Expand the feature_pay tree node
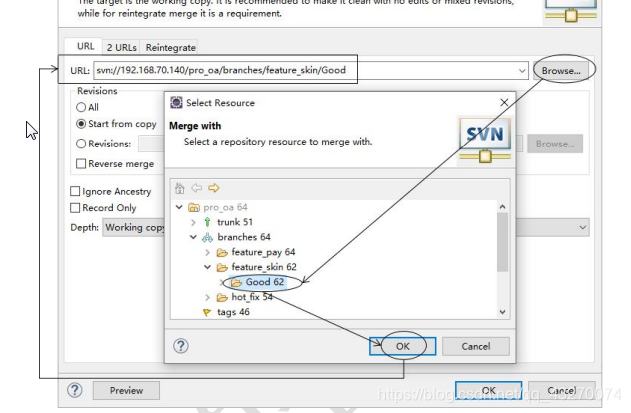This screenshot has width=631, height=413. 208,252
